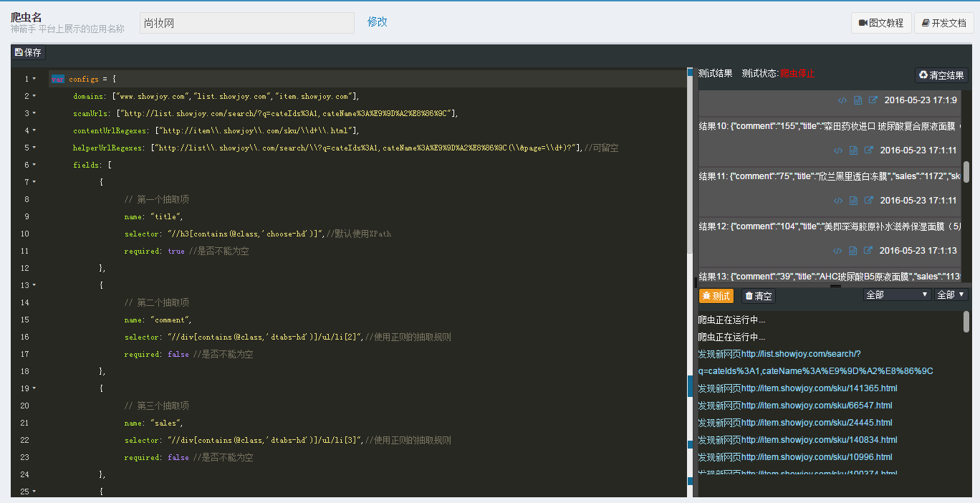Click the 修改 link
980x503 pixels.
point(378,22)
